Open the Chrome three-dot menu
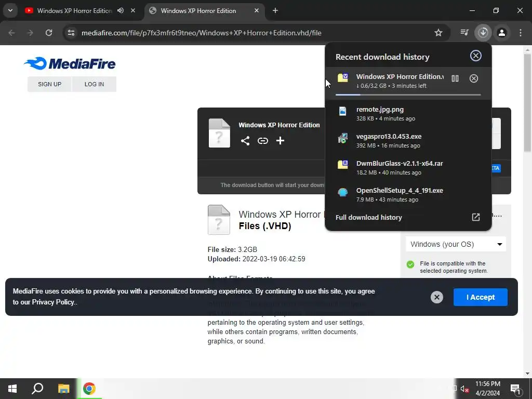Viewport: 532px width, 399px height. (521, 33)
